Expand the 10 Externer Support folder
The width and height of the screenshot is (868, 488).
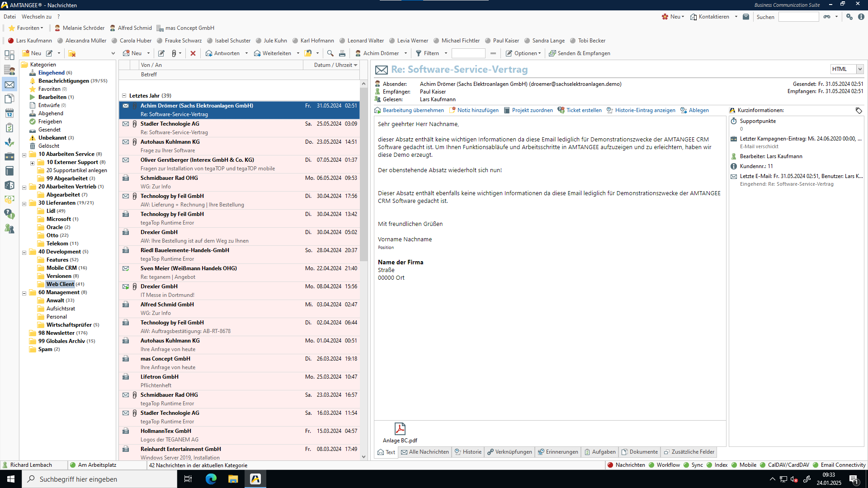point(33,163)
